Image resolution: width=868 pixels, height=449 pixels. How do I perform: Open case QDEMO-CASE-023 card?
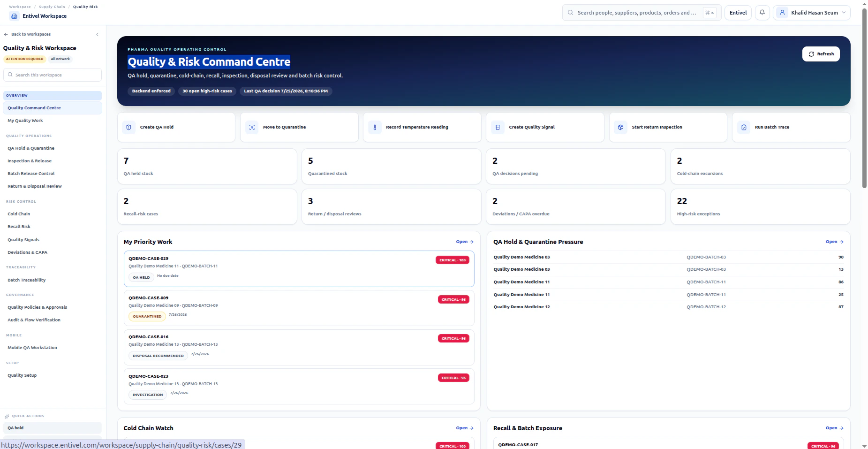[x=299, y=387]
